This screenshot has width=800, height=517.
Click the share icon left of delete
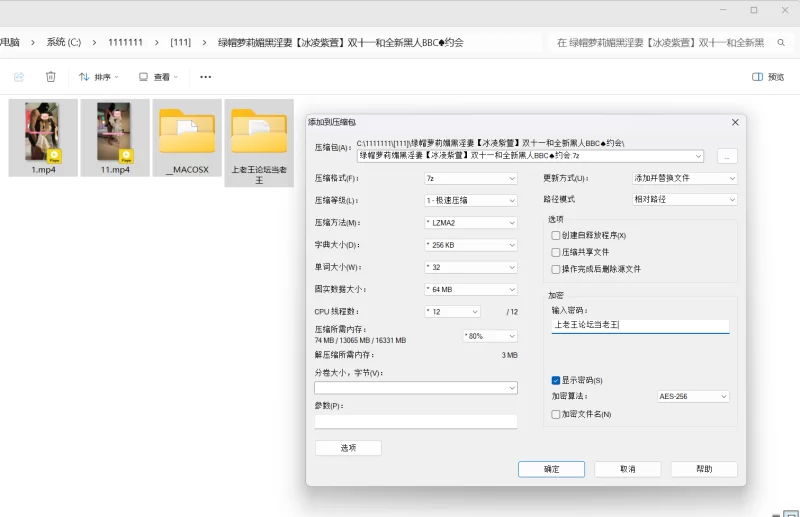tap(18, 77)
